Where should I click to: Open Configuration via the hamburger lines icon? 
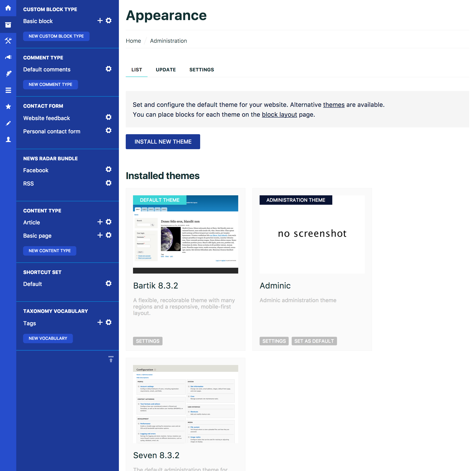[8, 90]
